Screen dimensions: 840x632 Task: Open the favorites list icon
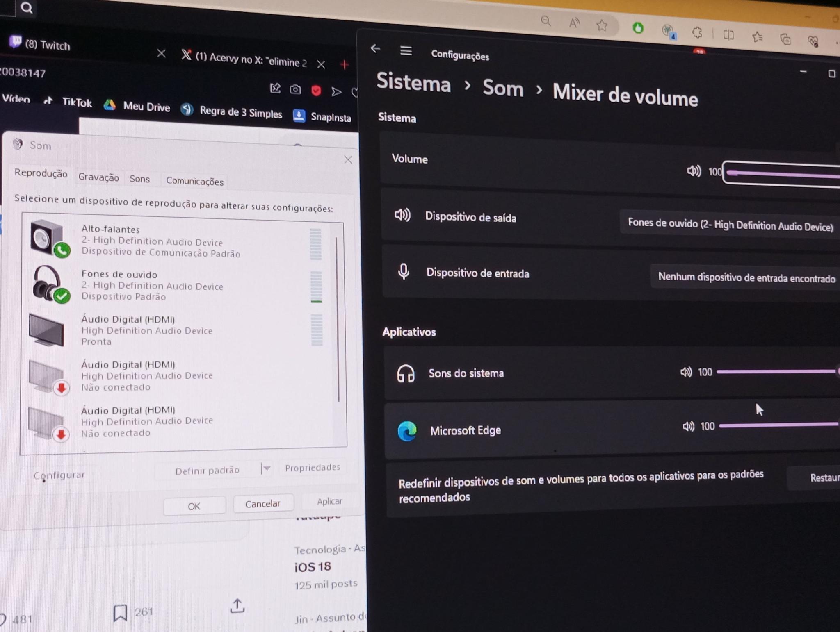point(757,37)
